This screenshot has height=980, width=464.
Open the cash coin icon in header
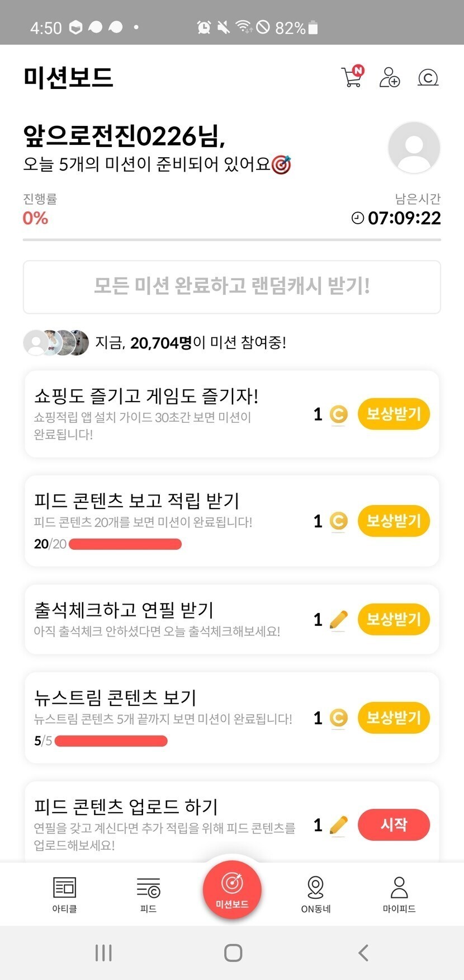[428, 77]
